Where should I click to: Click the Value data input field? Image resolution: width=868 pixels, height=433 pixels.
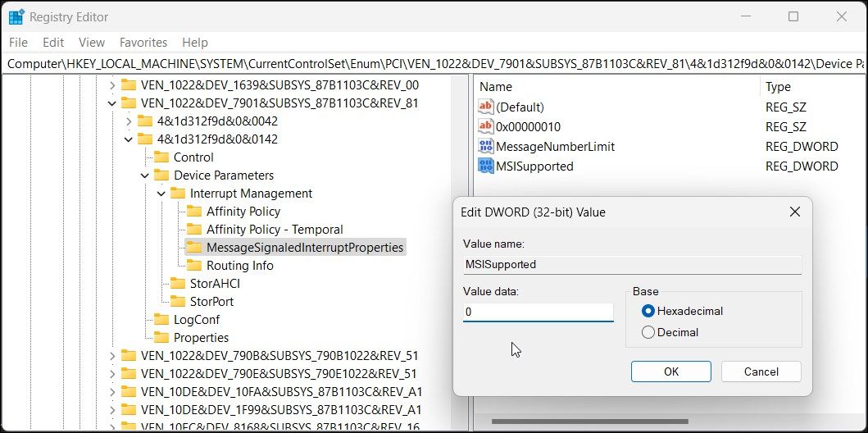click(x=538, y=312)
